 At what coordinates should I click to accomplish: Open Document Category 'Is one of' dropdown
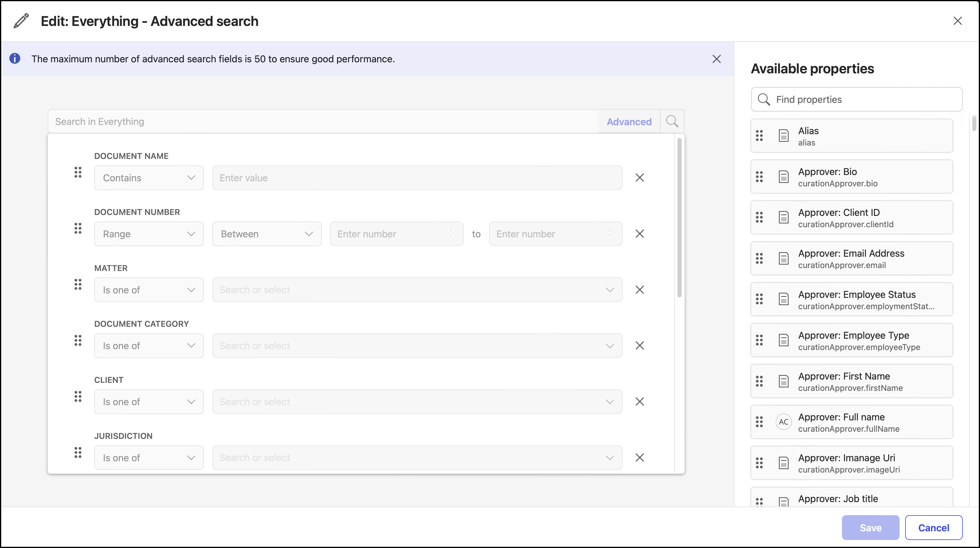click(149, 346)
